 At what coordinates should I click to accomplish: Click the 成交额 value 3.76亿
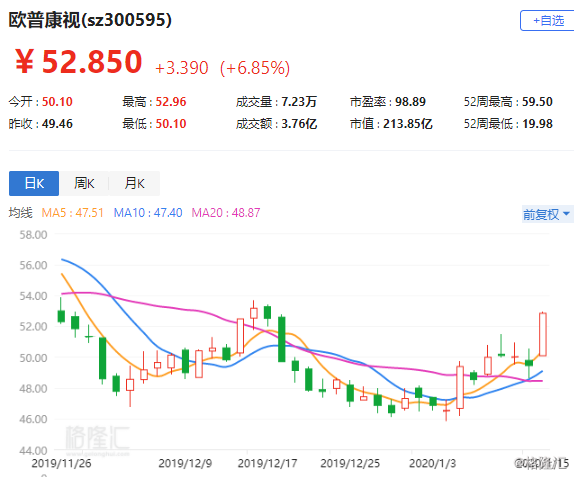tap(299, 124)
